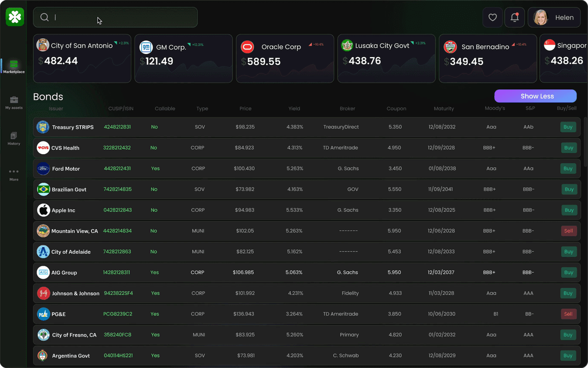Screen dimensions: 588x368
Task: Click the Show Less button
Action: pyautogui.click(x=536, y=96)
